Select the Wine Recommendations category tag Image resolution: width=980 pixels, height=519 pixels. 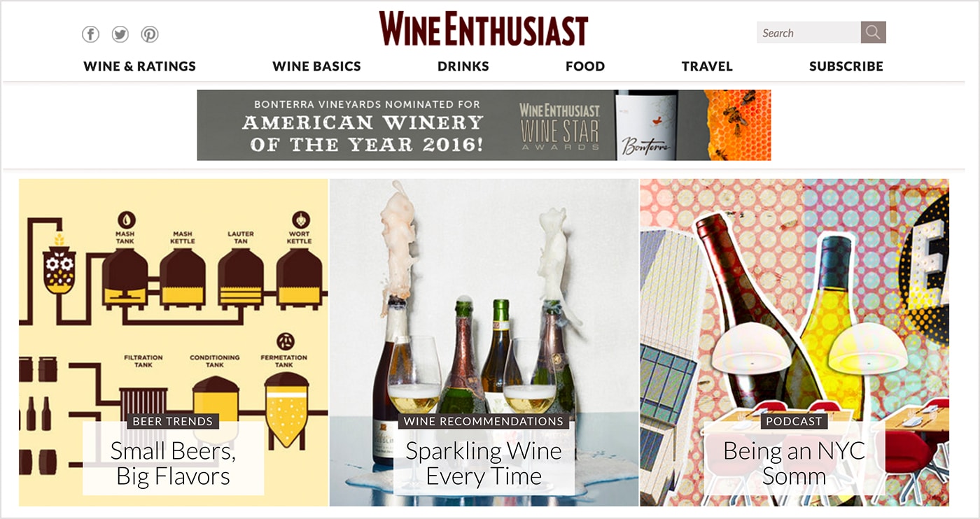tap(484, 421)
